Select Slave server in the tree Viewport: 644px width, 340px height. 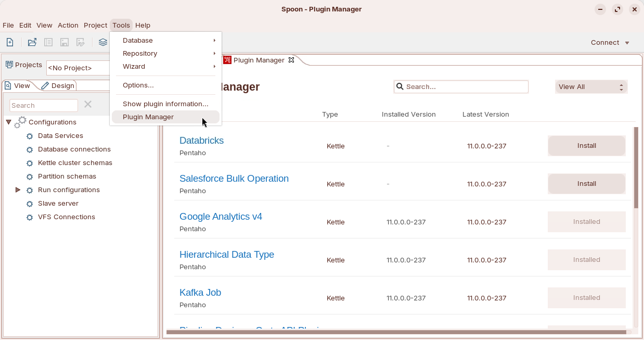58,204
